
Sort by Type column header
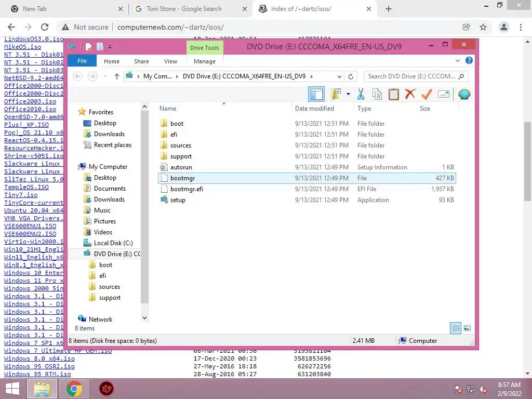(x=385, y=108)
